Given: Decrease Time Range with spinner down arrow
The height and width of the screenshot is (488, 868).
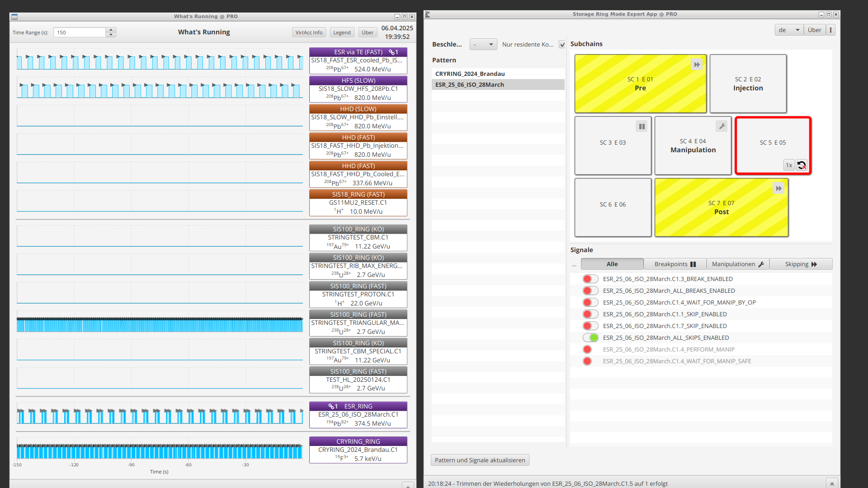Looking at the screenshot, I should click(111, 35).
